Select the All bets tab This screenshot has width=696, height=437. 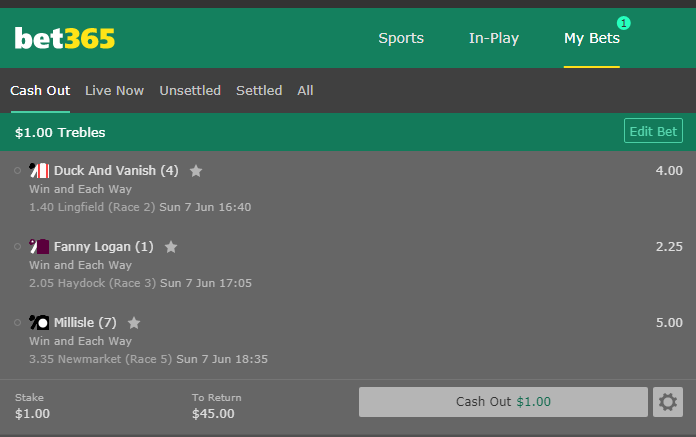305,91
